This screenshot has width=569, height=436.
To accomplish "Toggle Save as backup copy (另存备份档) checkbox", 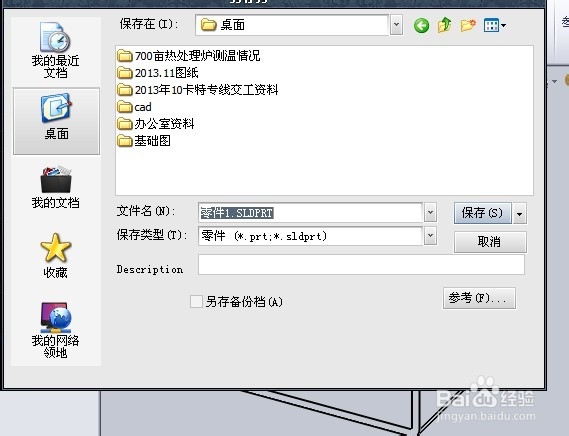I will click(196, 301).
